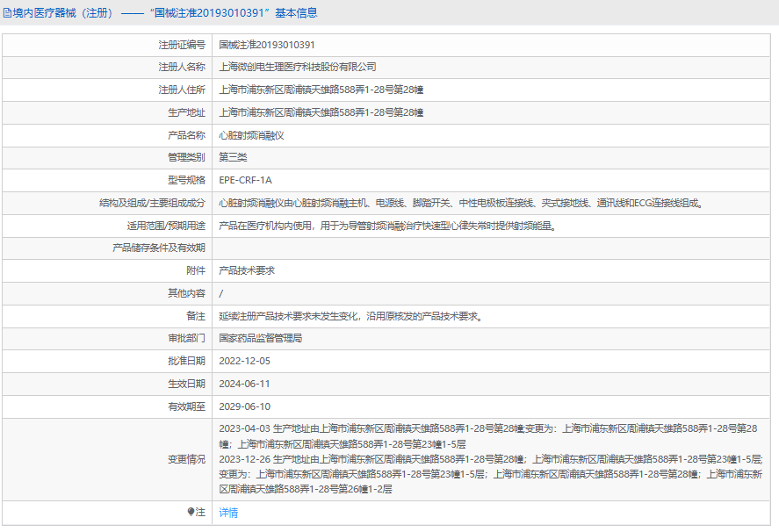779x532 pixels.
Task: Select management category value 第三类
Action: pyautogui.click(x=233, y=157)
